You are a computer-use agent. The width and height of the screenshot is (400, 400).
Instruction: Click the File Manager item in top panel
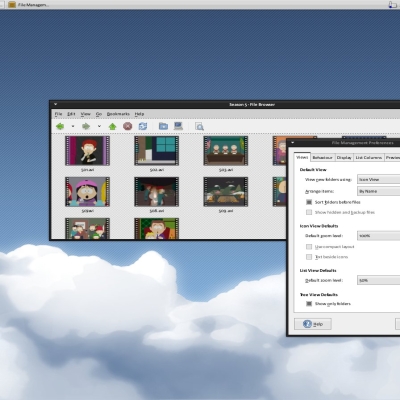29,5
